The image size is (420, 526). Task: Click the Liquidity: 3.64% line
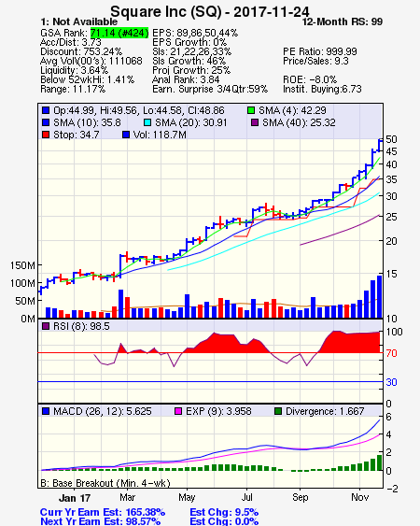pyautogui.click(x=74, y=70)
